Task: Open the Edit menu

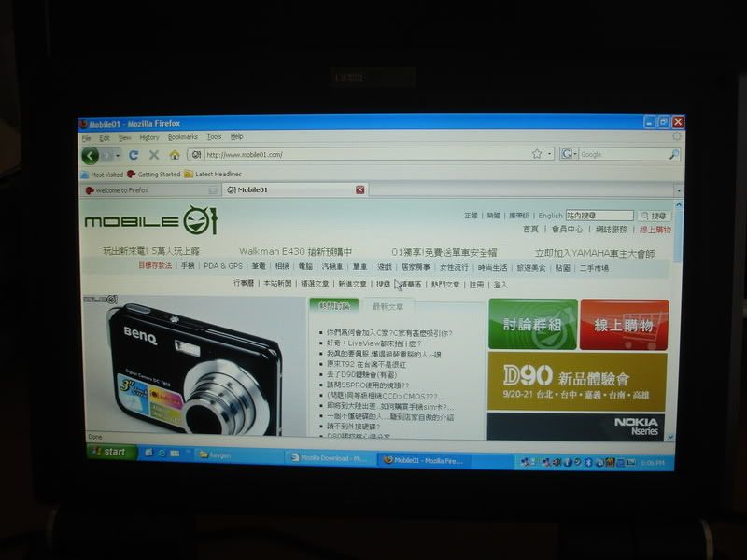Action: pyautogui.click(x=105, y=137)
